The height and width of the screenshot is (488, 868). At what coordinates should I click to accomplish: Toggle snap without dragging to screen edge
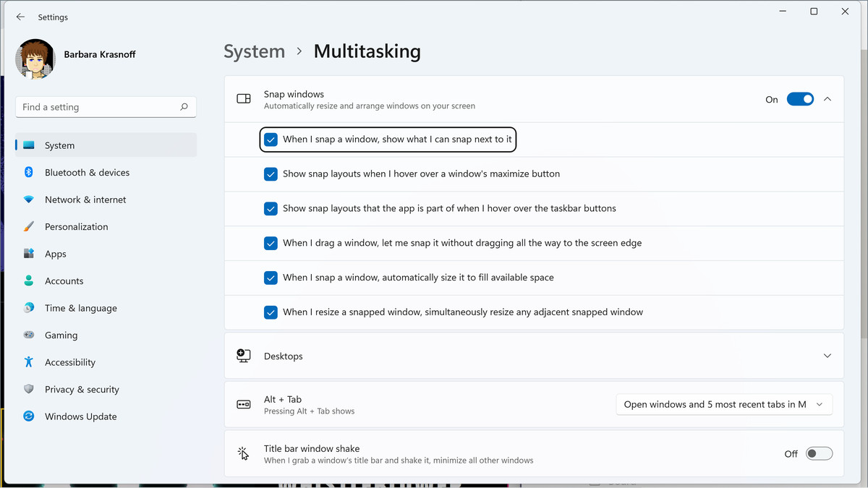[x=271, y=244]
